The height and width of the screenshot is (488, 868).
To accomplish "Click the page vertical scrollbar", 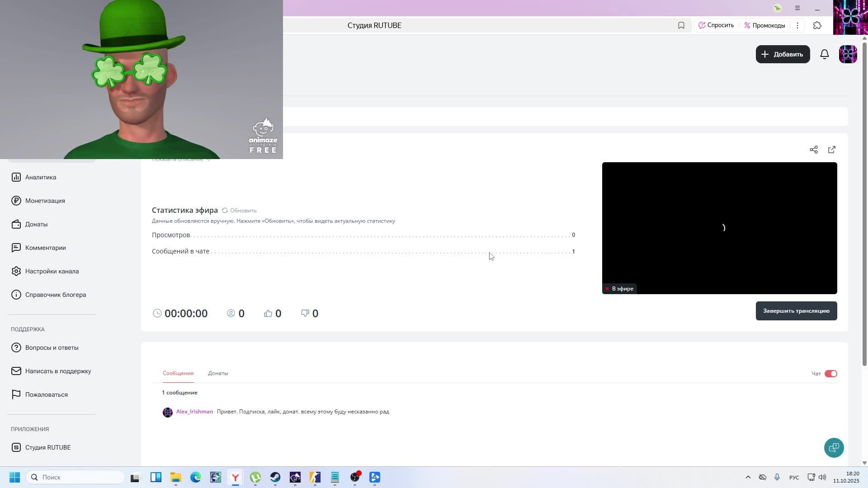I will tap(864, 203).
